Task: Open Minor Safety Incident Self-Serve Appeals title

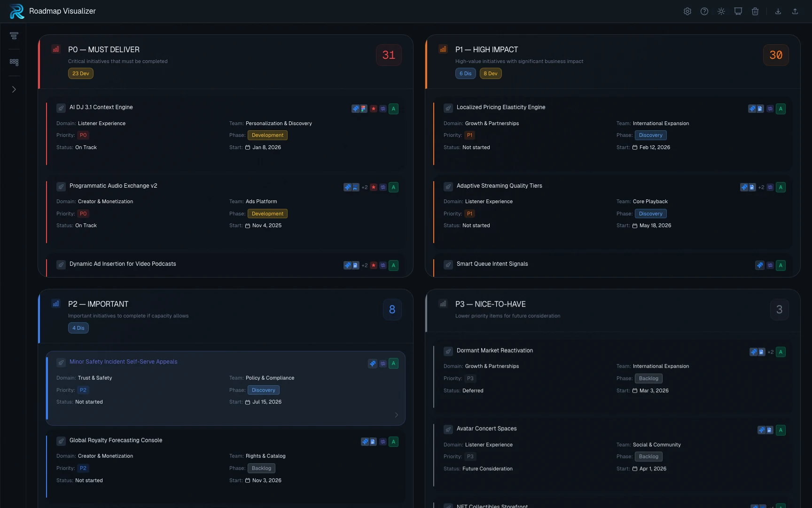Action: pos(124,362)
